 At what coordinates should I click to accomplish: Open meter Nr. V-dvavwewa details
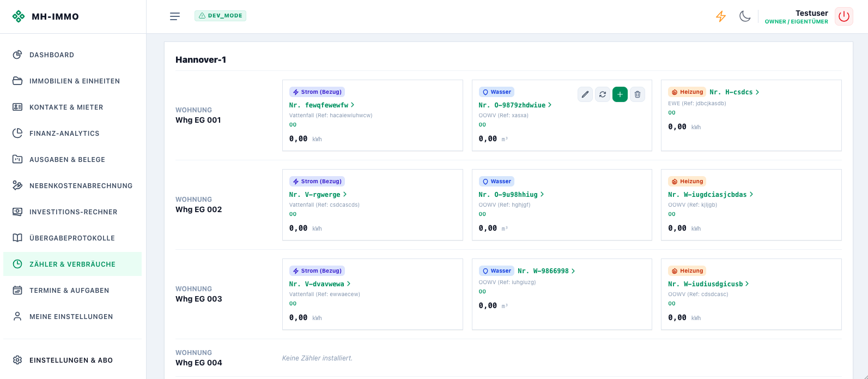320,284
